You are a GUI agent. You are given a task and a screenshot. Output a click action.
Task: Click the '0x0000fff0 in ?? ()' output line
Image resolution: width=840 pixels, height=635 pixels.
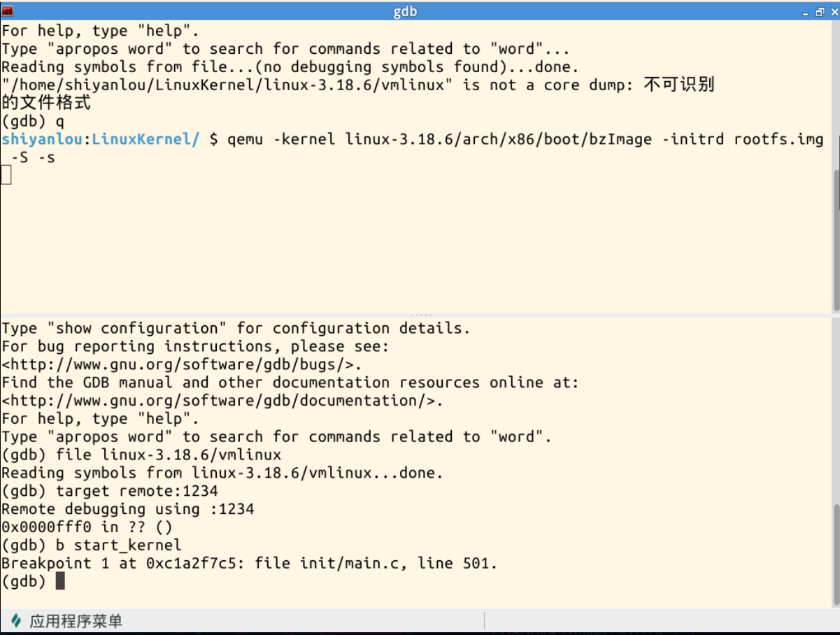[87, 527]
